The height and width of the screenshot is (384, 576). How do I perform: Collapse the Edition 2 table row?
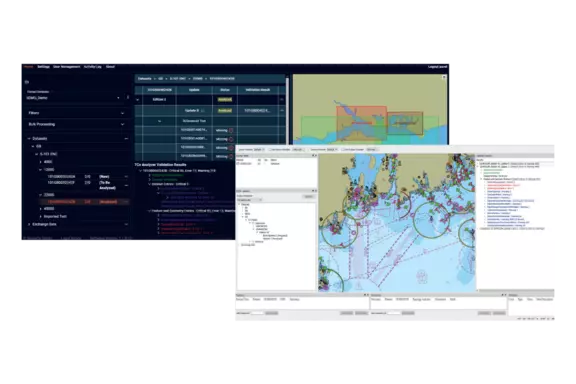click(138, 100)
